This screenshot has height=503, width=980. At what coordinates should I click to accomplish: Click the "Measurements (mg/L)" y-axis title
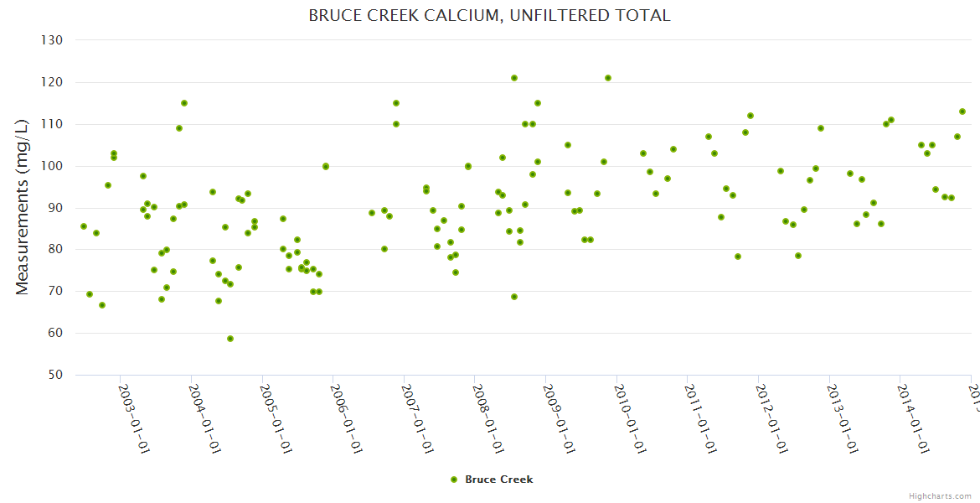(23, 206)
